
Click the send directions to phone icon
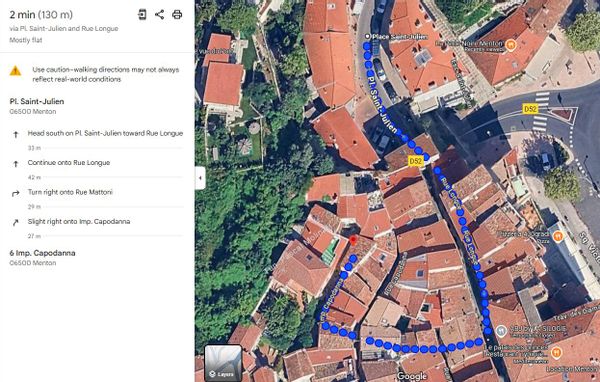pyautogui.click(x=142, y=15)
